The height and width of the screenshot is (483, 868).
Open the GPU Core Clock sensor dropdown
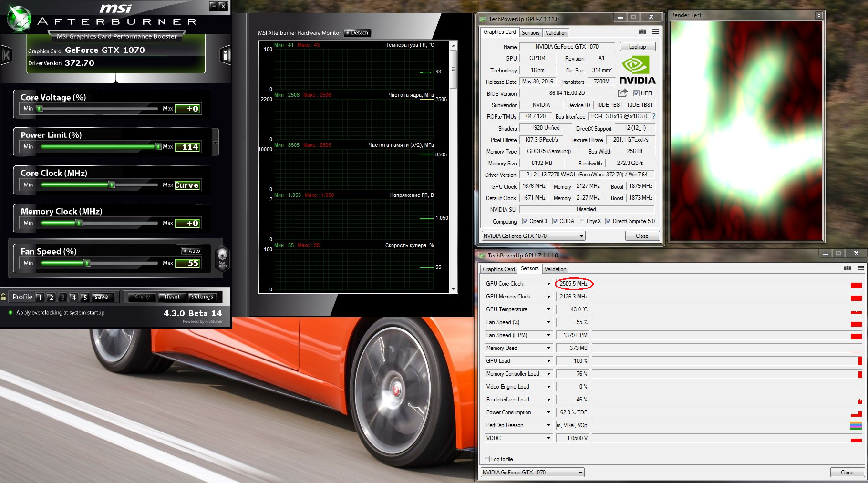point(548,284)
